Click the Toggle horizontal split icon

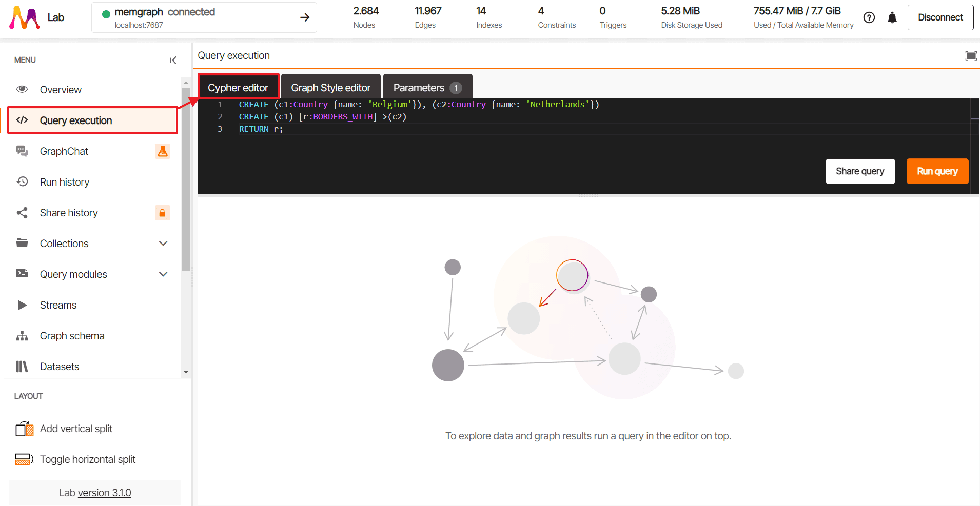pos(25,459)
